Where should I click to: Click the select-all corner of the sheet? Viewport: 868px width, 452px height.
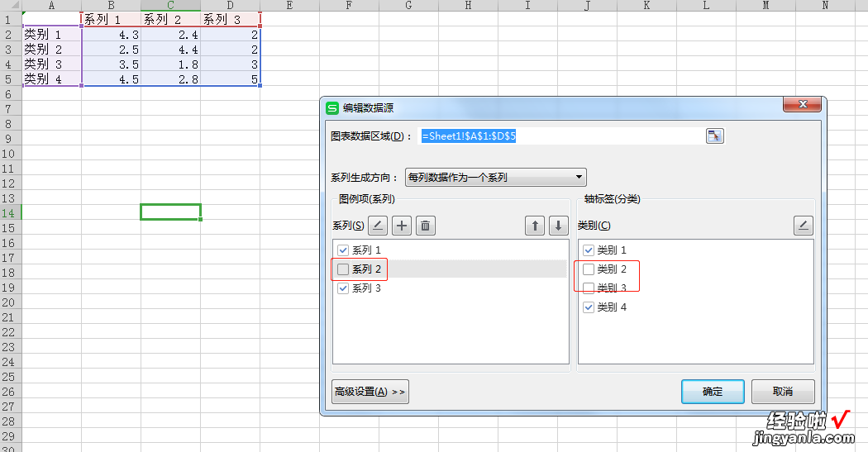11,6
